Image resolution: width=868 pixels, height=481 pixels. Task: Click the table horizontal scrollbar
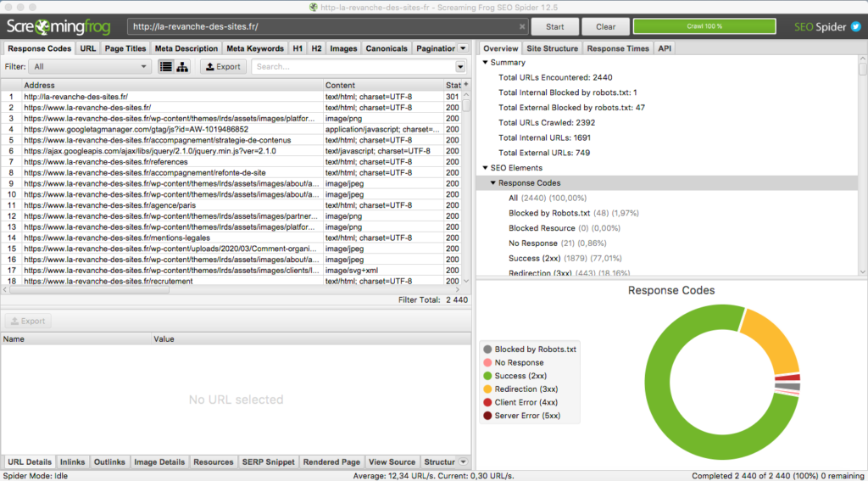(90, 289)
